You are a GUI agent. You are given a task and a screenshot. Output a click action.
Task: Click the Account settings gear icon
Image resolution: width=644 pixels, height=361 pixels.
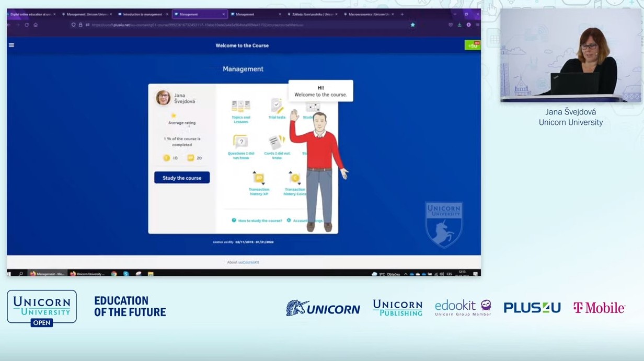289,220
